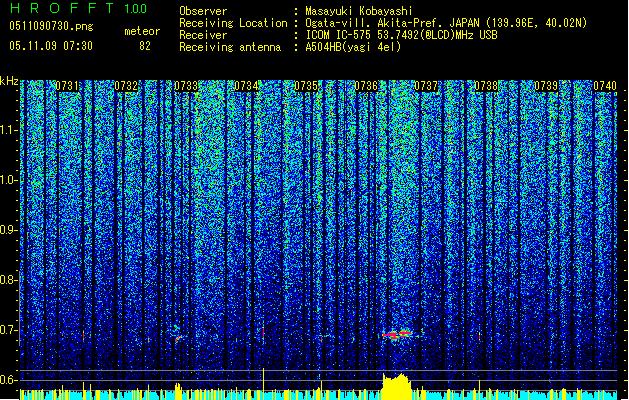Click the 0733 time marker

tap(186, 86)
